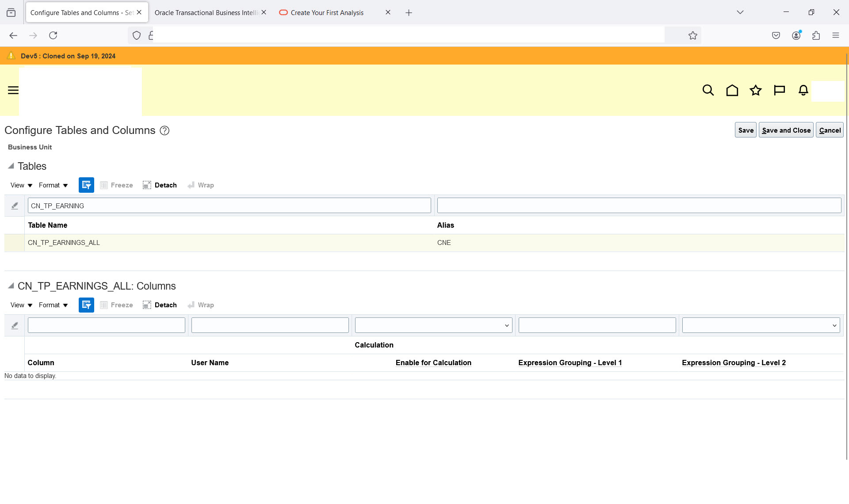Click the Save button
This screenshot has width=849, height=504.
coord(746,130)
